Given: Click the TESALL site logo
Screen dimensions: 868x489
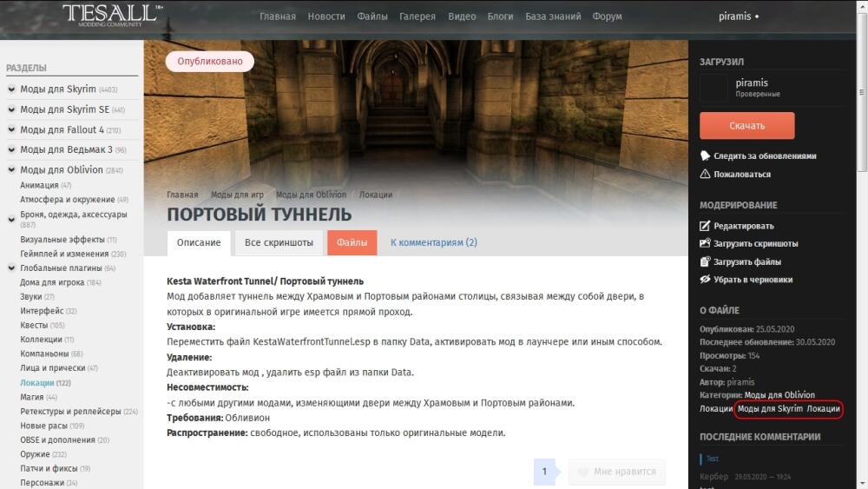Looking at the screenshot, I should pyautogui.click(x=112, y=15).
